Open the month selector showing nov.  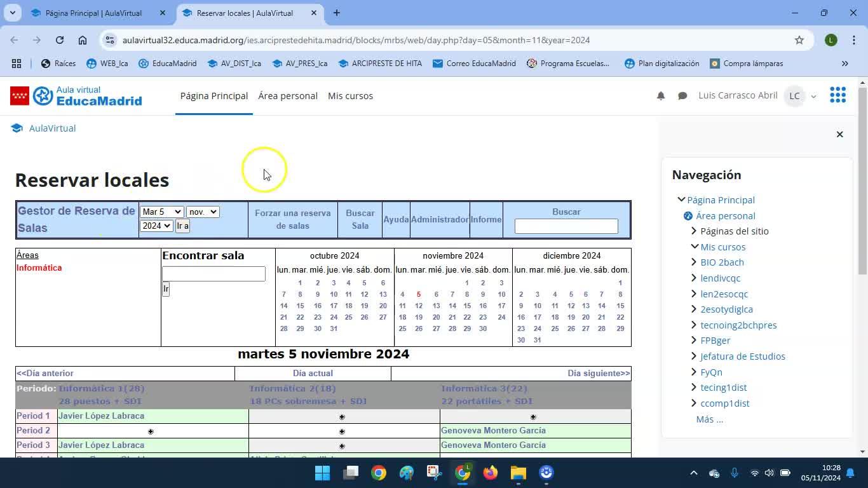click(203, 212)
